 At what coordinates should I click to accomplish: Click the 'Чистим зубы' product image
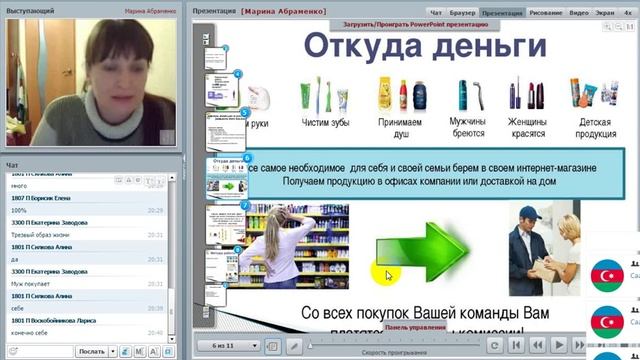point(325,95)
